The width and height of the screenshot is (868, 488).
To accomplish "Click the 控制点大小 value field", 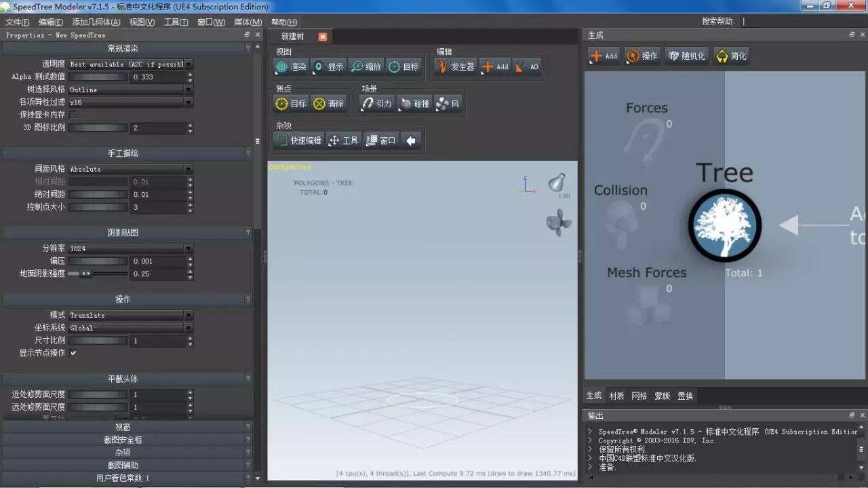I will 159,207.
